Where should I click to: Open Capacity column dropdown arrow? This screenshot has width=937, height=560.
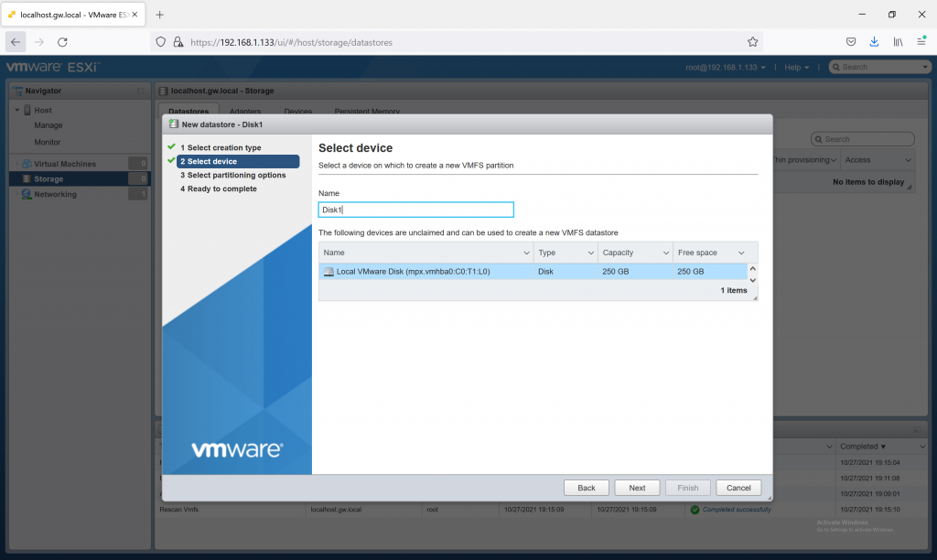tap(666, 253)
